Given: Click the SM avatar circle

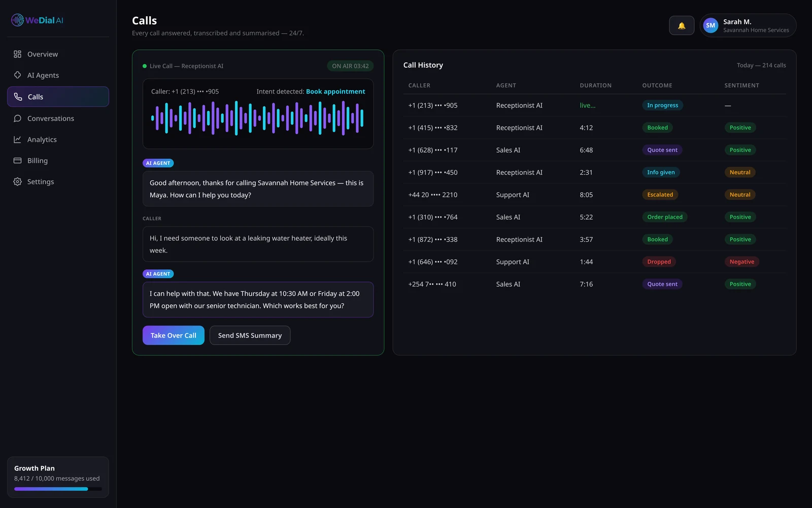Looking at the screenshot, I should pyautogui.click(x=710, y=25).
